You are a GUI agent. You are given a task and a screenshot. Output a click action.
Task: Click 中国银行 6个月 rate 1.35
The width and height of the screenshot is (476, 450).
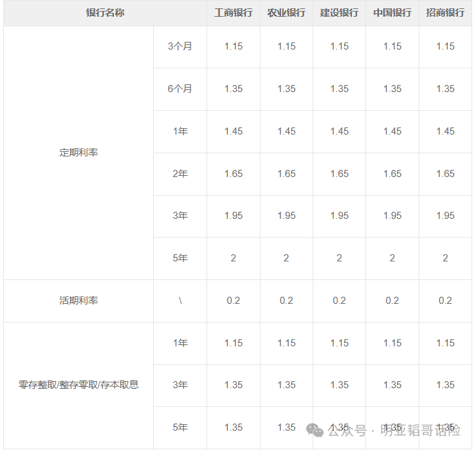click(x=392, y=89)
